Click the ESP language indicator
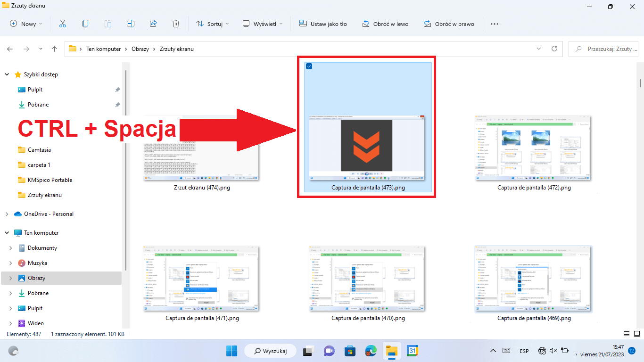This screenshot has height=362, width=644. coord(524,351)
